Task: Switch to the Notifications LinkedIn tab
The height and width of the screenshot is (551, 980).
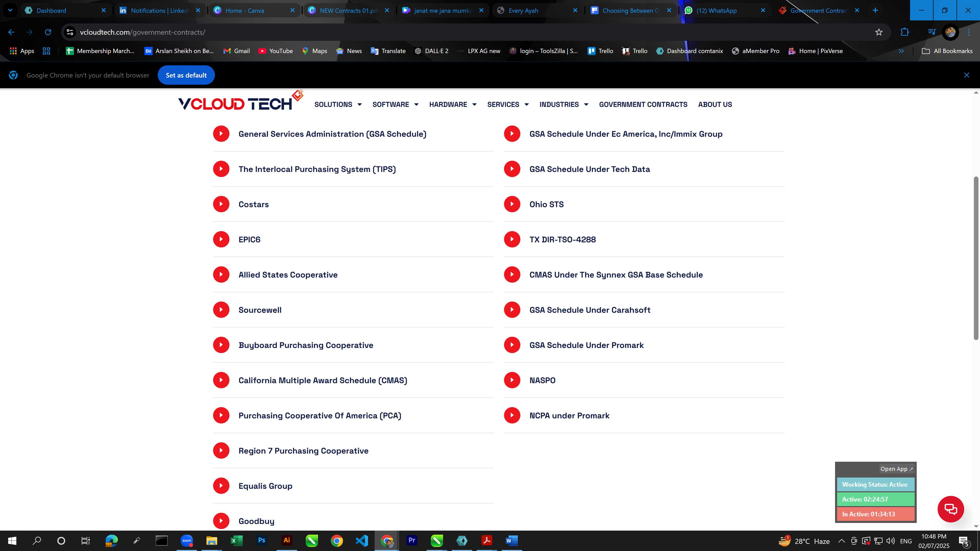Action: tap(160, 10)
